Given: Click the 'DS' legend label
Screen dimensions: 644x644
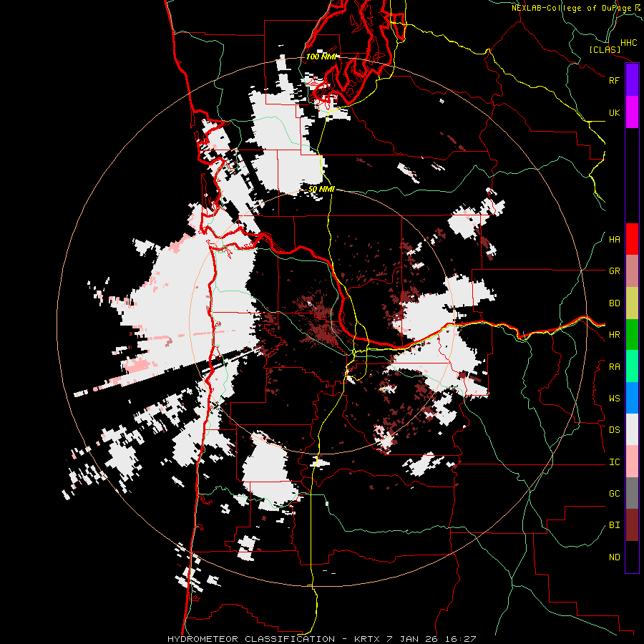Looking at the screenshot, I should [x=614, y=430].
